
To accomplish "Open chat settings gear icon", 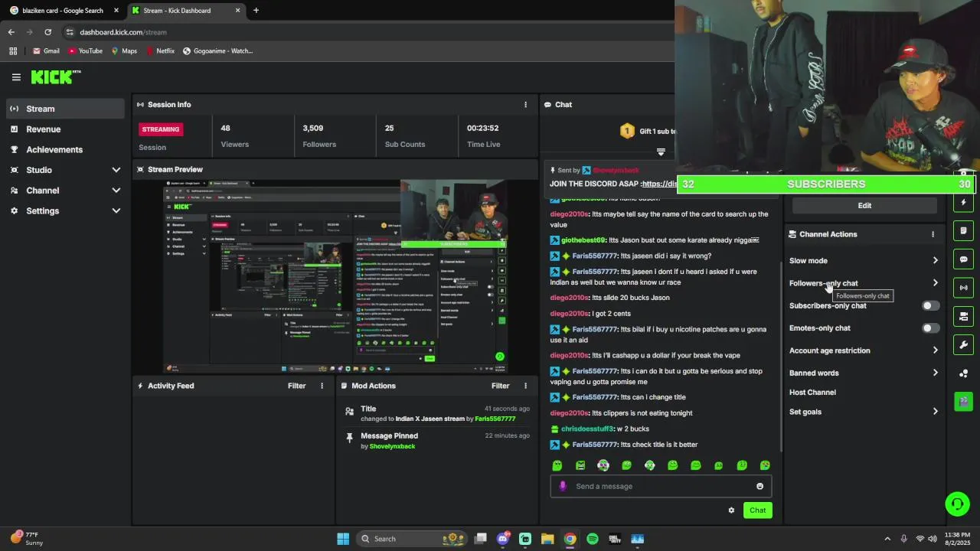I will tap(731, 510).
